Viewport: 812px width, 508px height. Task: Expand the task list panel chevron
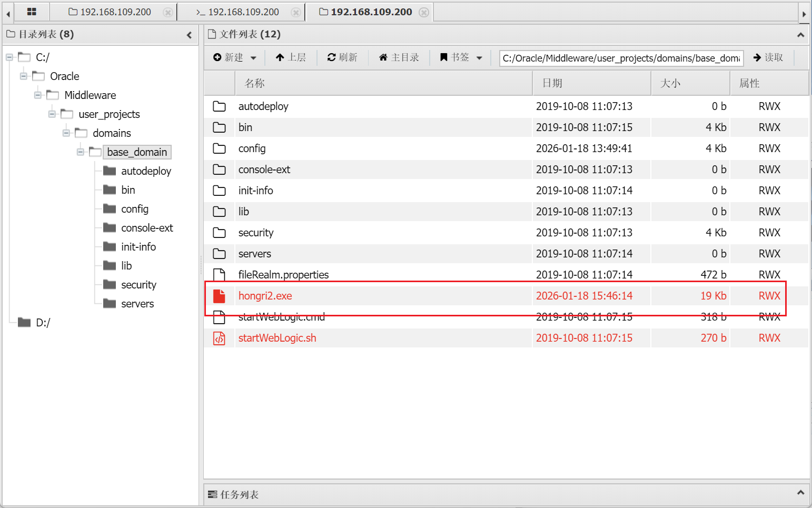800,493
